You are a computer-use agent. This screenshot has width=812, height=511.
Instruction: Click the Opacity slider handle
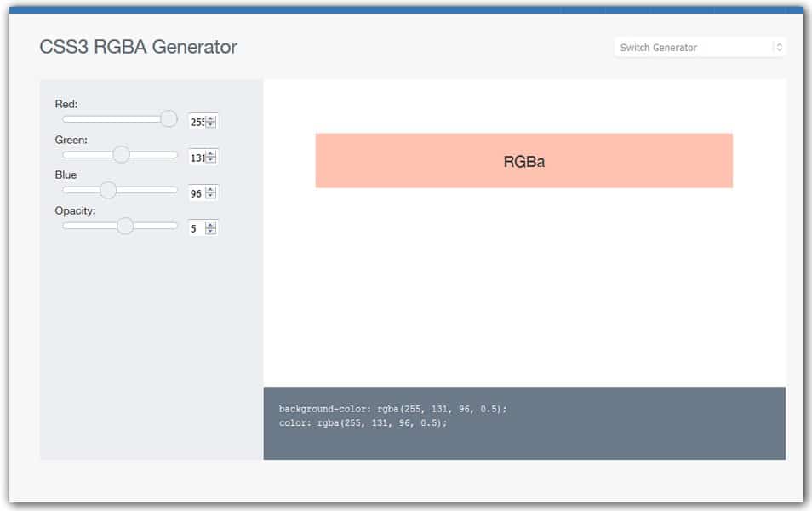coord(126,227)
